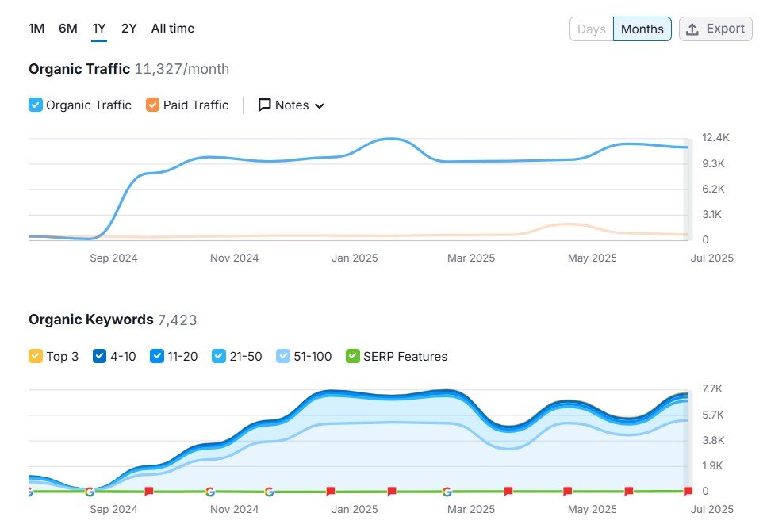This screenshot has width=767, height=532.
Task: Toggle the SERP Features checkbox
Action: pyautogui.click(x=353, y=356)
